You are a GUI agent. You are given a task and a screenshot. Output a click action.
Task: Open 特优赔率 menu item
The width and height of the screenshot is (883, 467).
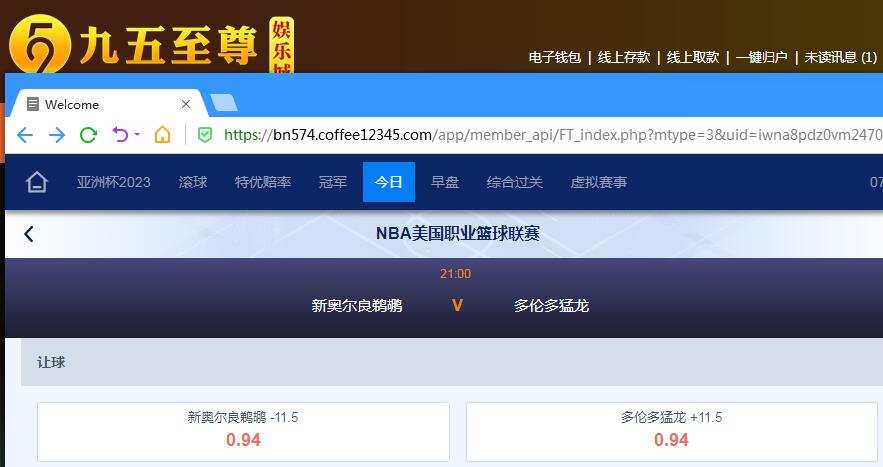(x=263, y=182)
